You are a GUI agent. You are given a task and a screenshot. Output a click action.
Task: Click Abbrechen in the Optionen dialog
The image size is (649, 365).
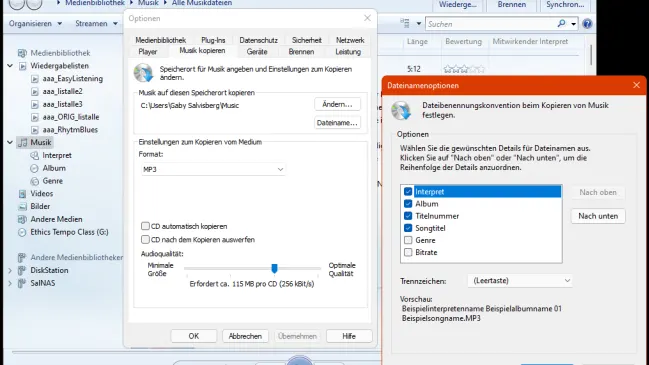pyautogui.click(x=245, y=336)
